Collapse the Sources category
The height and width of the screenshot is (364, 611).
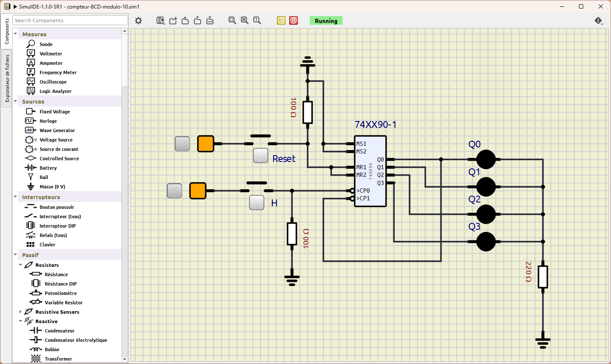tap(16, 101)
